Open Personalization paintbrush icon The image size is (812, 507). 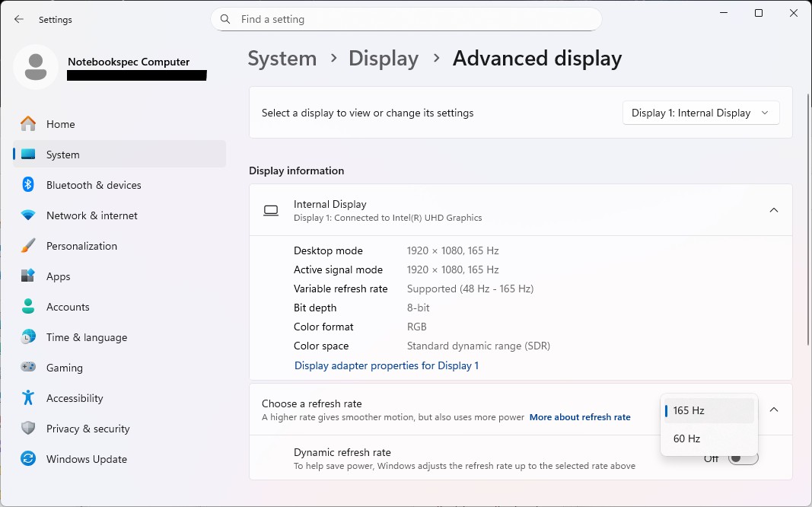pyautogui.click(x=28, y=246)
